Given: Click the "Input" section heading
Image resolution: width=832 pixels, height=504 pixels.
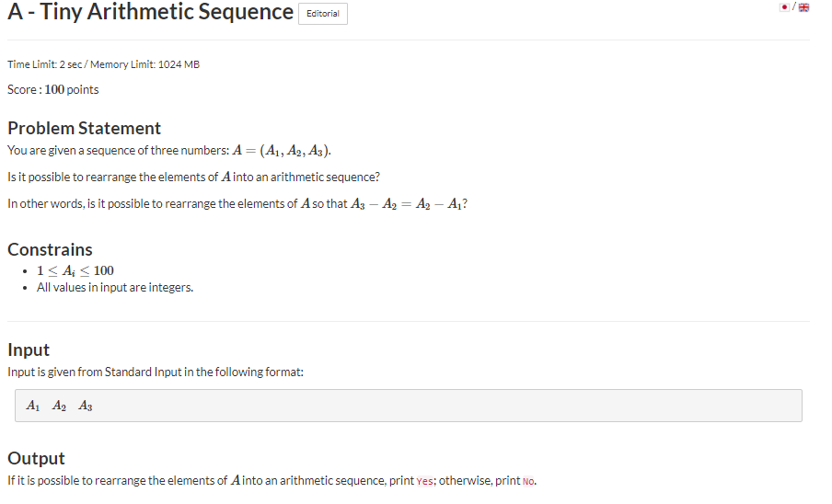Looking at the screenshot, I should click(29, 349).
